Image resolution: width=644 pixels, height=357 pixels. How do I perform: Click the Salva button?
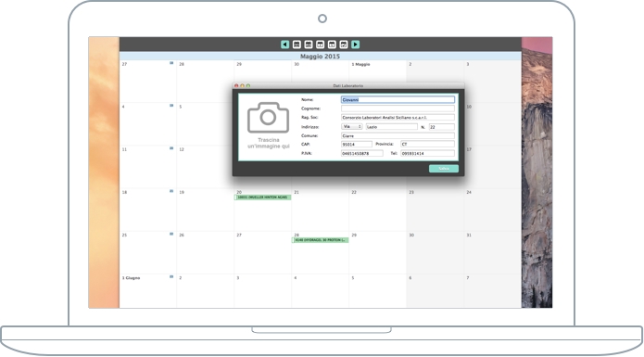click(444, 169)
